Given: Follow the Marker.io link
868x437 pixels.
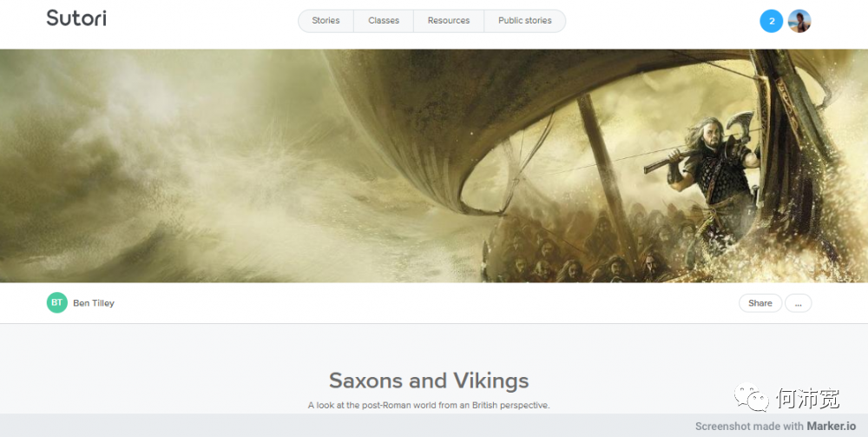Looking at the screenshot, I should [832, 427].
